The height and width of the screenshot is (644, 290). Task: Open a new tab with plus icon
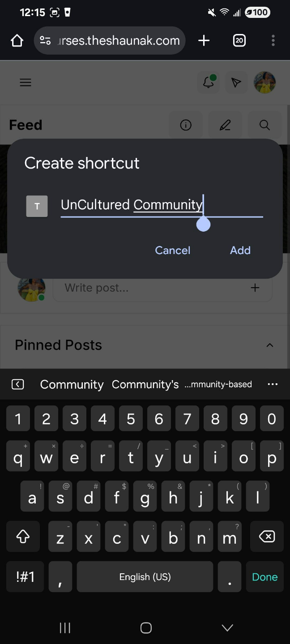204,41
